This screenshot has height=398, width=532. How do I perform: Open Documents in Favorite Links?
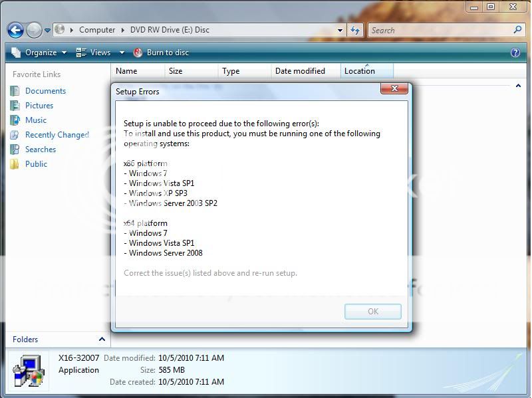pyautogui.click(x=45, y=91)
